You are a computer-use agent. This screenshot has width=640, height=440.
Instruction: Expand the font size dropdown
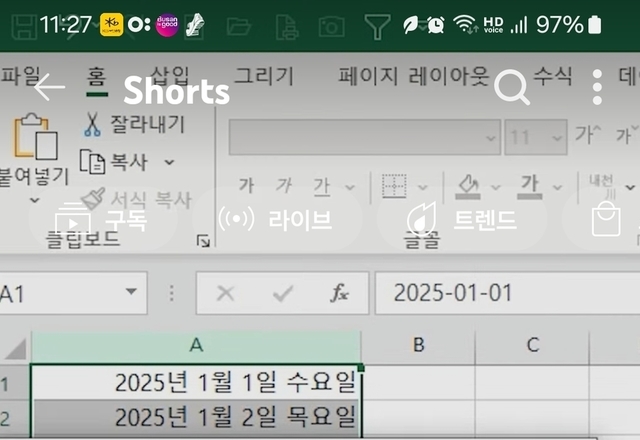point(553,137)
